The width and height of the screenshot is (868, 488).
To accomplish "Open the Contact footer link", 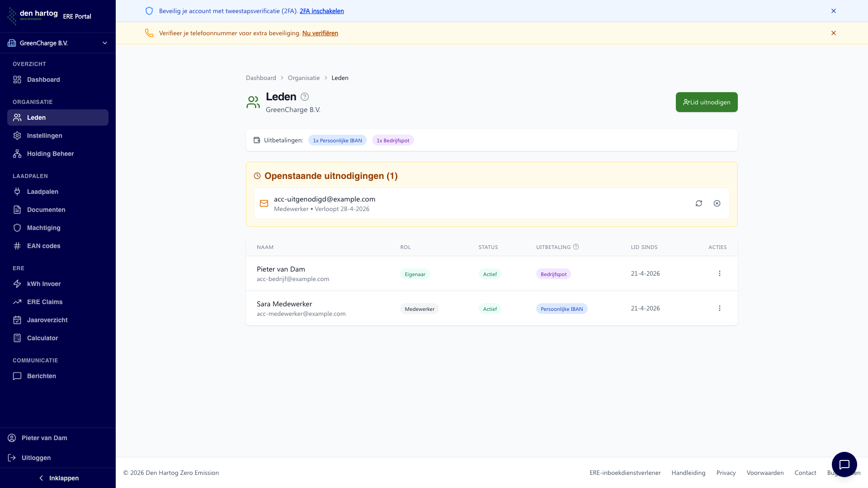I will pos(805,473).
